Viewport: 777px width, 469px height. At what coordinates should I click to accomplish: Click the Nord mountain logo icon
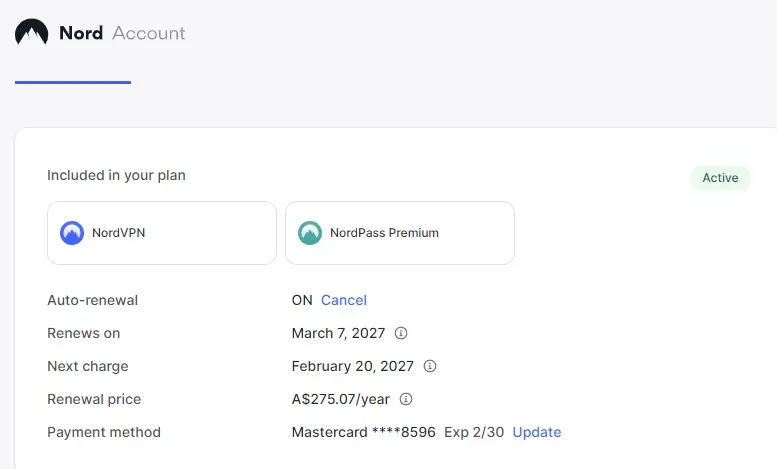coord(31,32)
